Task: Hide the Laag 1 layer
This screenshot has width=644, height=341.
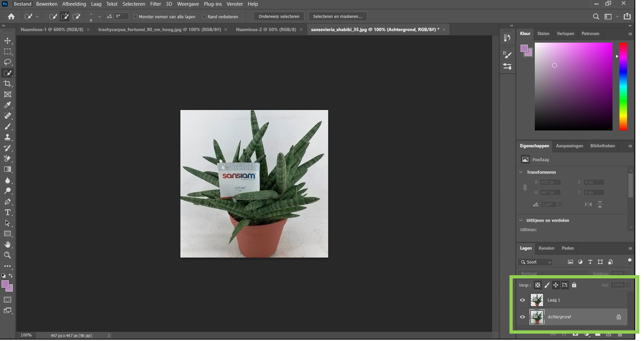Action: pos(522,300)
